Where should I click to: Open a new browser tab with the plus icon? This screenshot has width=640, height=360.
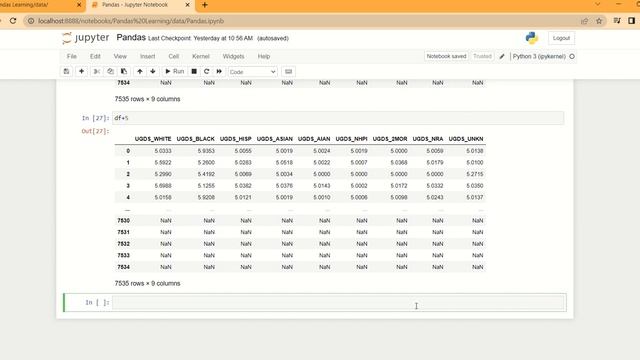coord(204,5)
